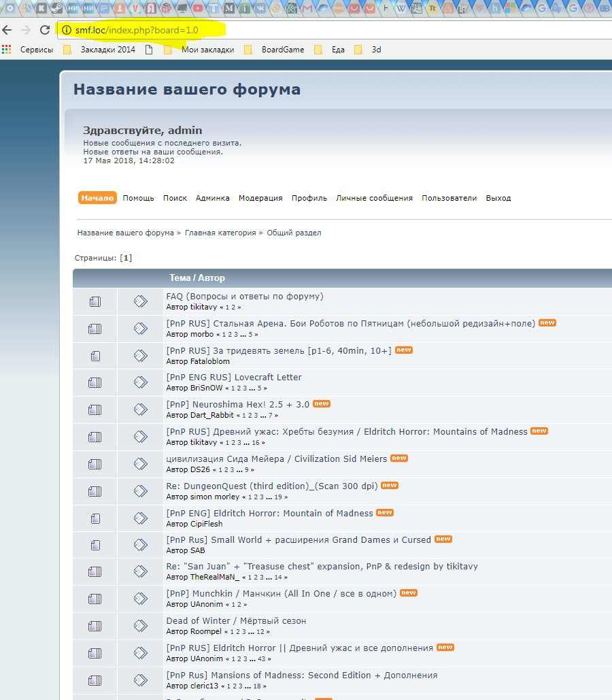Image resolution: width=612 pixels, height=700 pixels.
Task: Open the Мои закладки bookmark folder
Action: 199,50
